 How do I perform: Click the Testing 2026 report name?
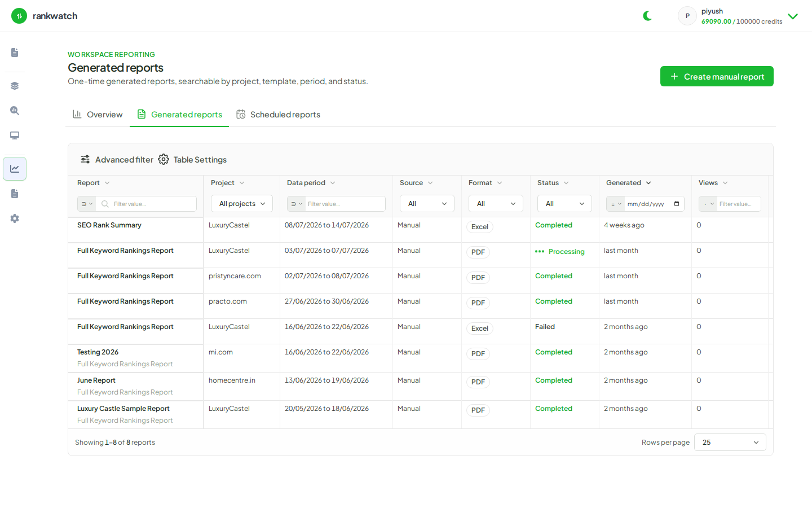[x=98, y=352]
